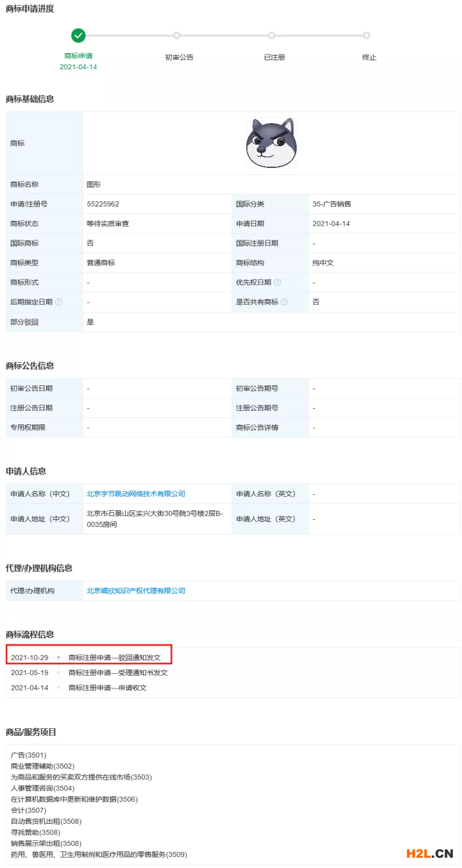Image resolution: width=462 pixels, height=868 pixels.
Task: Select the registration number 55225962
Action: click(x=103, y=204)
